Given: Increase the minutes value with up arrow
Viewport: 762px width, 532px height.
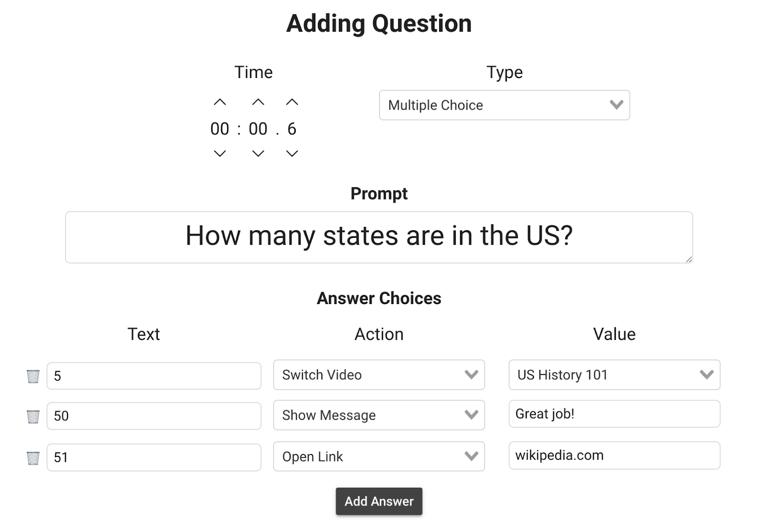Looking at the screenshot, I should 258,102.
